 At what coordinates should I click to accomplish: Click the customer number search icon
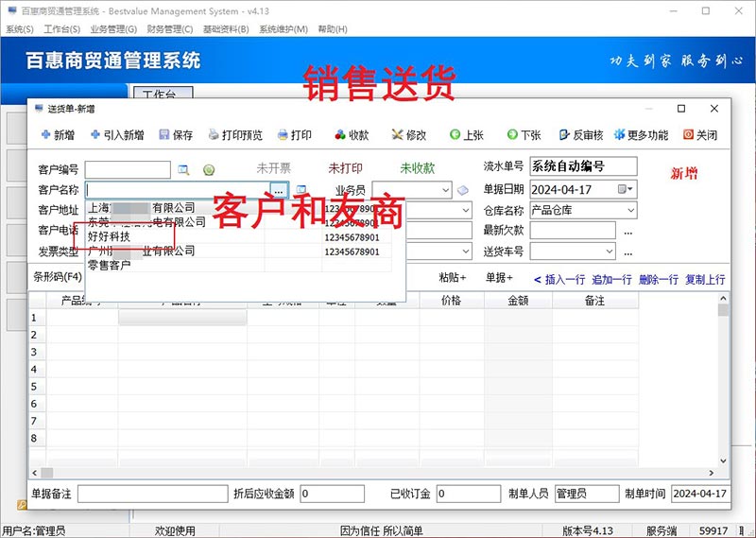183,170
